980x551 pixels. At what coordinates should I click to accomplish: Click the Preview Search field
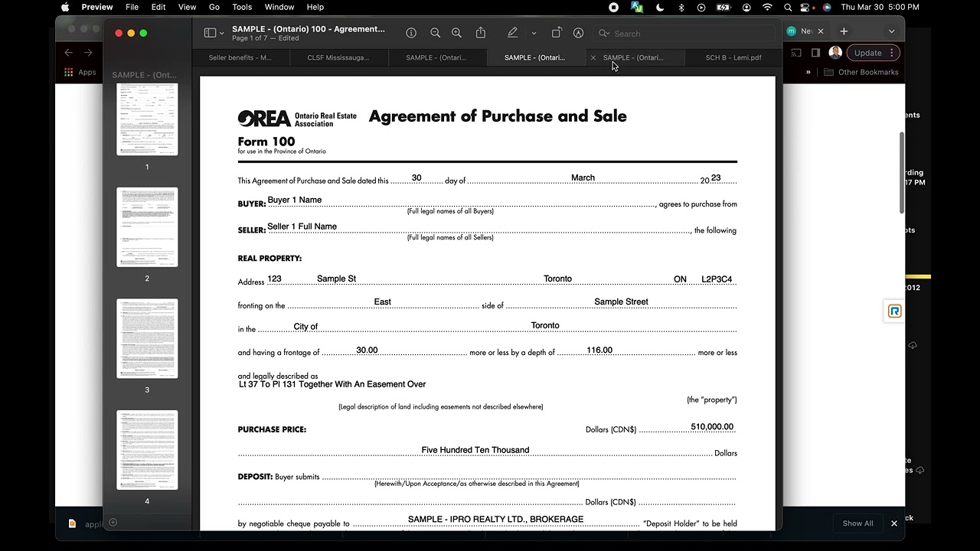[x=685, y=34]
